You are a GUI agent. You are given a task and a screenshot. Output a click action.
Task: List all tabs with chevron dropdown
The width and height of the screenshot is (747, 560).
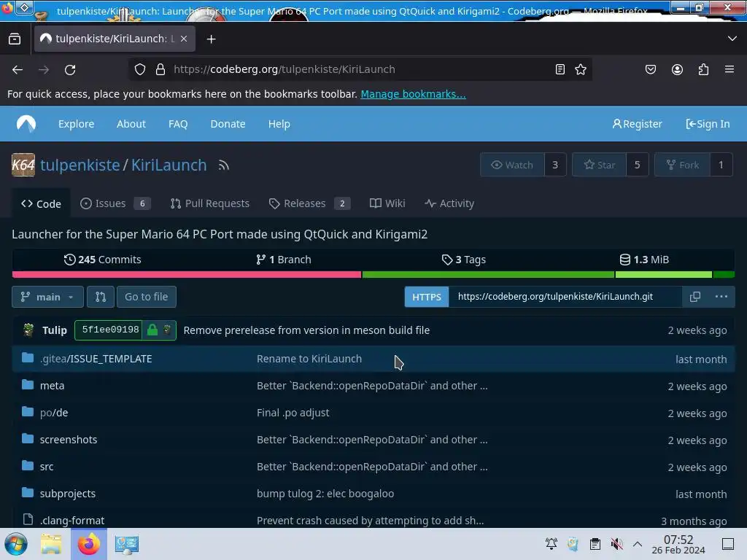click(732, 39)
